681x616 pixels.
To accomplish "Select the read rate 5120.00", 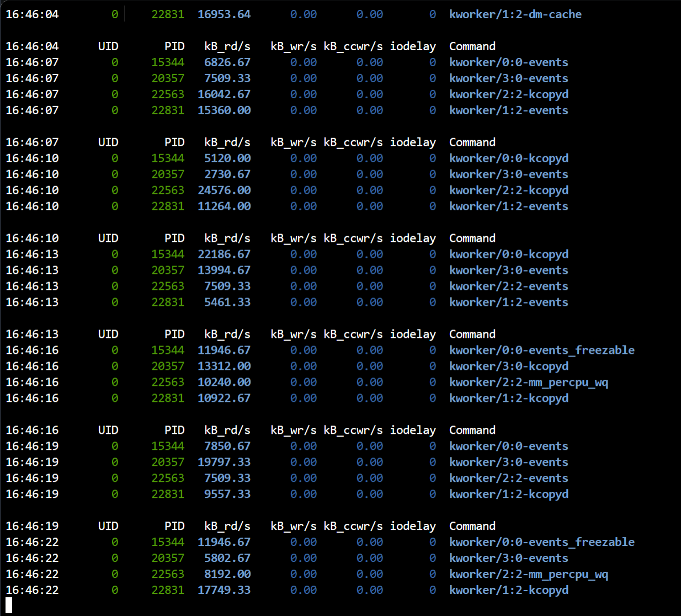I will coord(227,158).
